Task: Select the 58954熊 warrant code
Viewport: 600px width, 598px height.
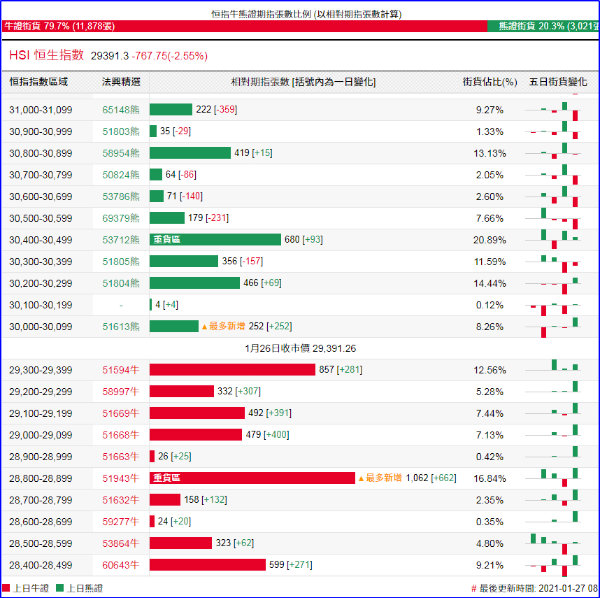Action: [x=121, y=153]
